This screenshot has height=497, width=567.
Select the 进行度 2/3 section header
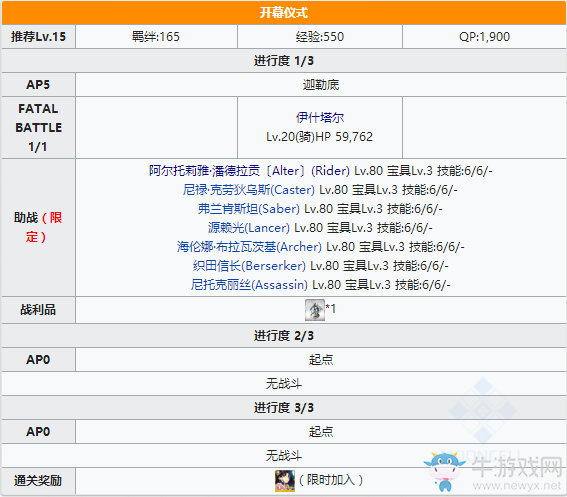[284, 336]
